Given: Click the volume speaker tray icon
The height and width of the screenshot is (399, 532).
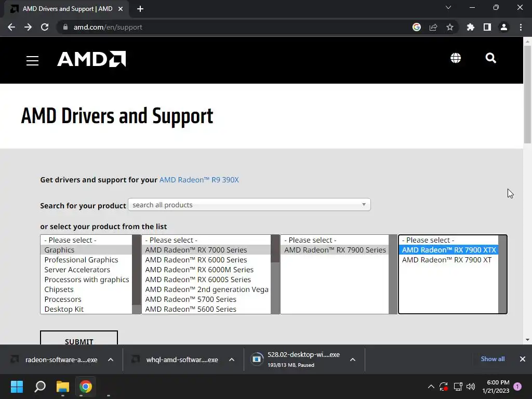Looking at the screenshot, I should [471, 387].
